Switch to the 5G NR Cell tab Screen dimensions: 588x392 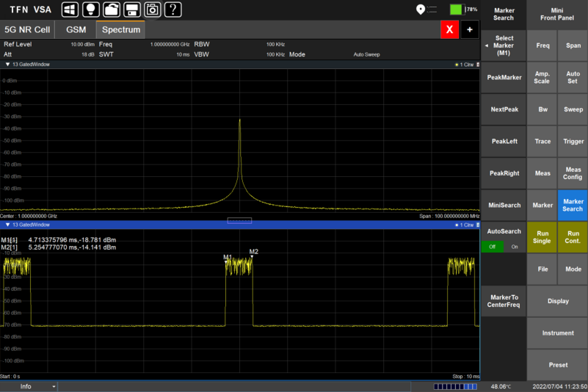27,30
